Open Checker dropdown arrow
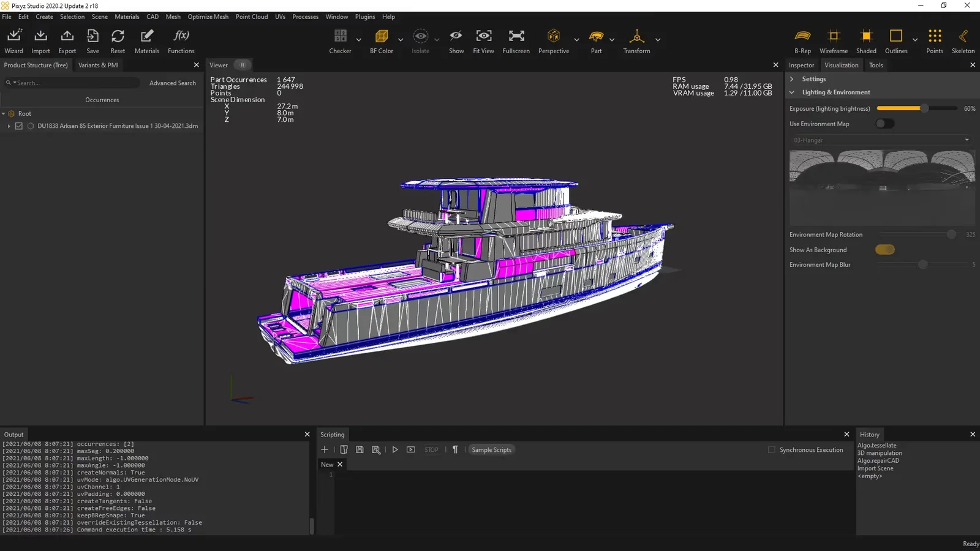This screenshot has height=551, width=980. click(359, 40)
